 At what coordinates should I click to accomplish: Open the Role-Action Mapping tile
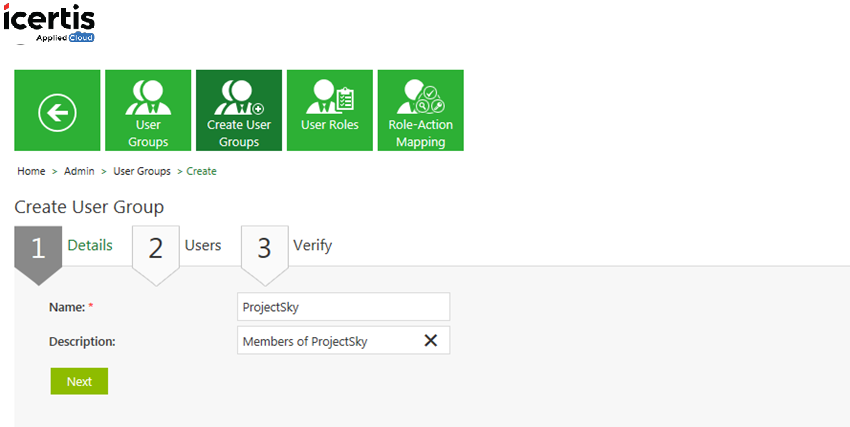pyautogui.click(x=421, y=110)
